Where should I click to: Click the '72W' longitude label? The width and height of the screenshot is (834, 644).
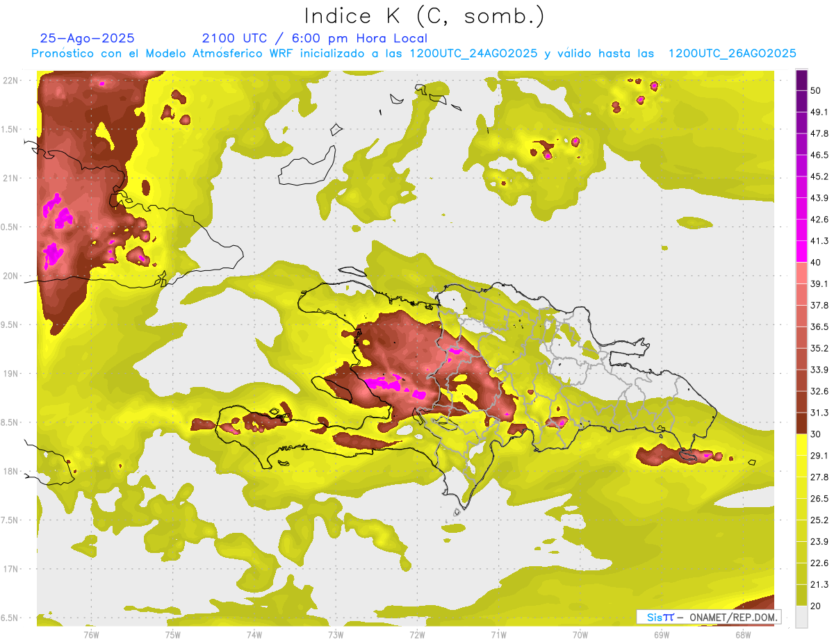coord(417,634)
